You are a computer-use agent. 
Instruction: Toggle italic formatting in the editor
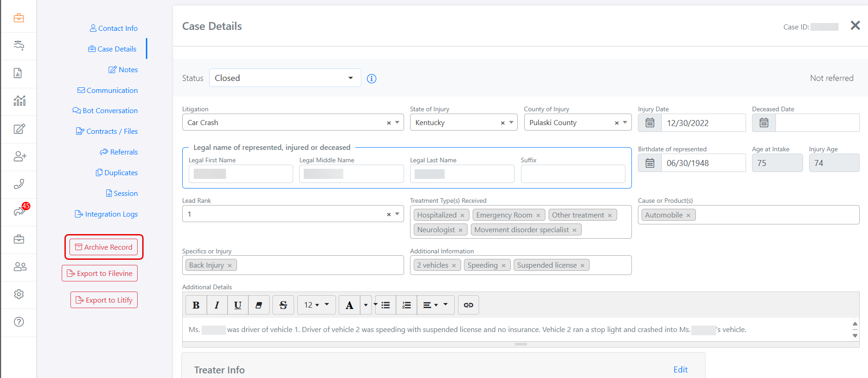pos(217,305)
